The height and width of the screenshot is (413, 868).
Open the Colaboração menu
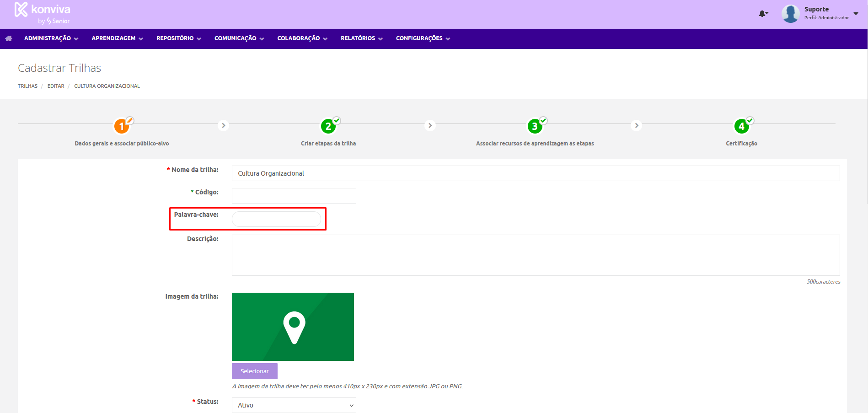(x=302, y=38)
